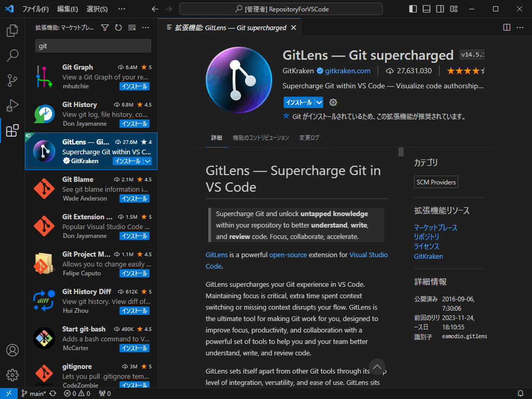Click the command center search bar
The image size is (532, 399).
[x=281, y=9]
